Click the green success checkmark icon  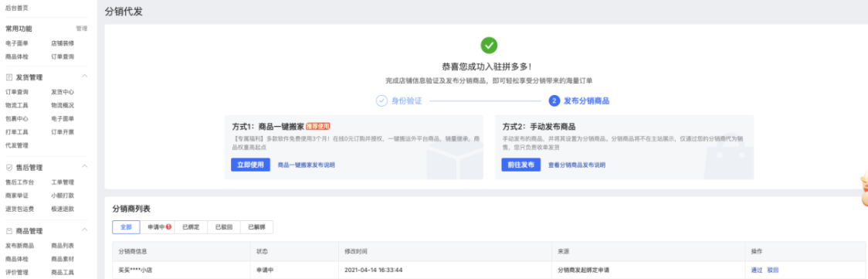pos(488,46)
